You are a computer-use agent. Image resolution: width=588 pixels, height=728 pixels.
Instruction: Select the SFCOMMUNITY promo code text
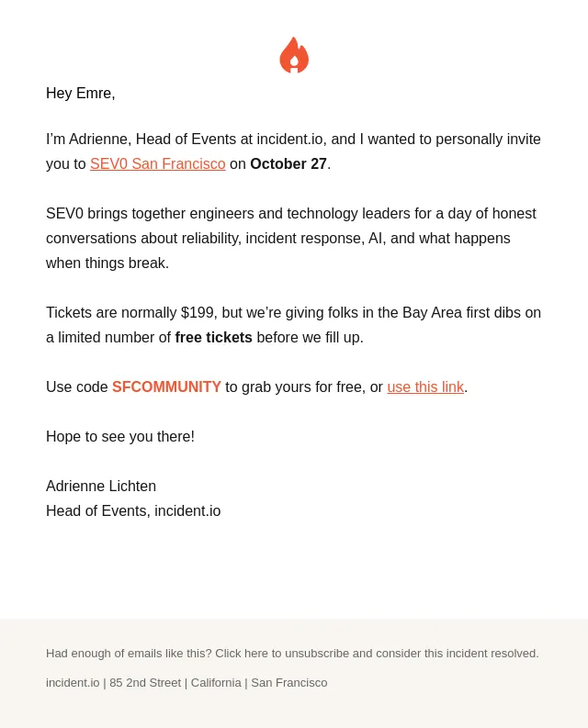pyautogui.click(x=166, y=386)
